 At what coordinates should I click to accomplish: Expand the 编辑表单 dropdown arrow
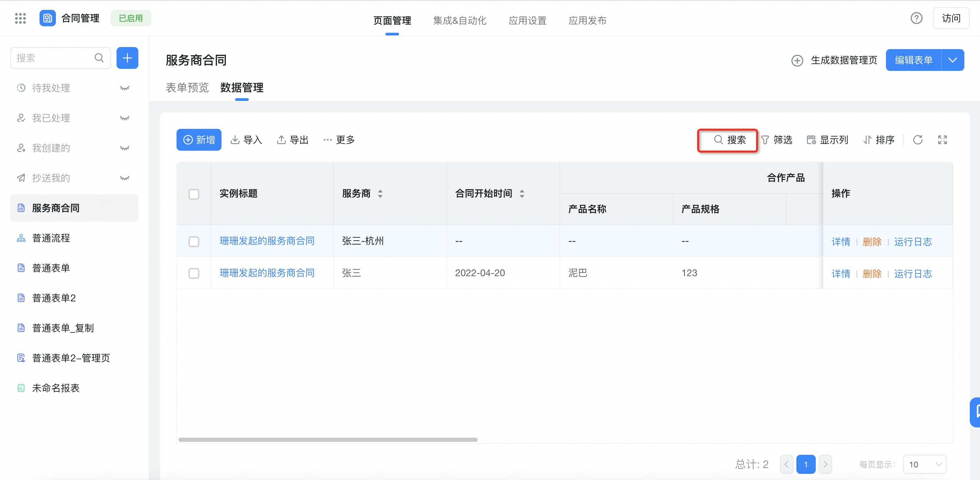click(953, 60)
